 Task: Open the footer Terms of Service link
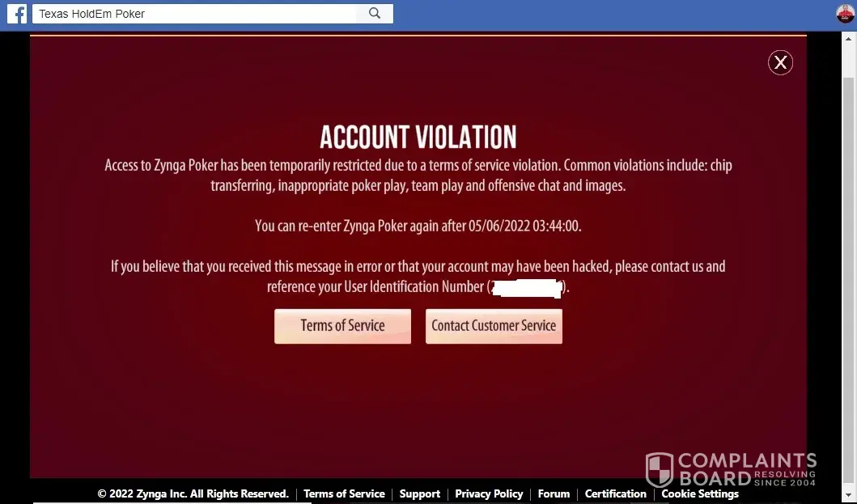[344, 493]
